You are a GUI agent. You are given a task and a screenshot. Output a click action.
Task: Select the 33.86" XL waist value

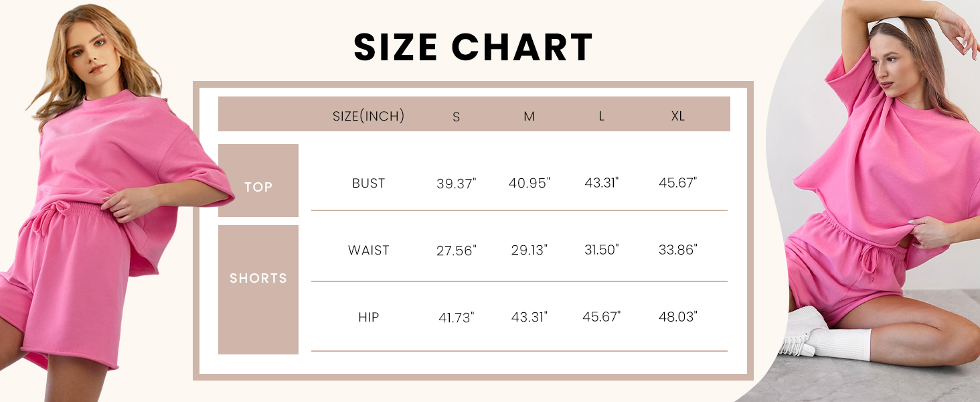[677, 250]
